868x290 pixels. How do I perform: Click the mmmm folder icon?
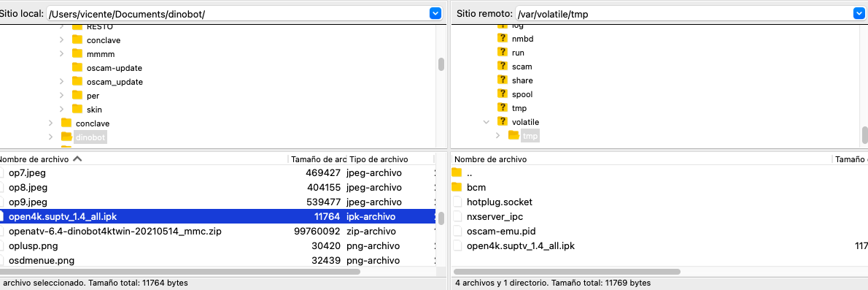coord(77,54)
